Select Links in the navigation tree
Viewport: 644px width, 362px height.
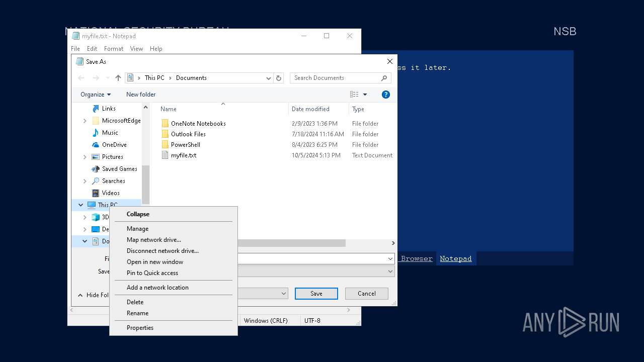[109, 109]
